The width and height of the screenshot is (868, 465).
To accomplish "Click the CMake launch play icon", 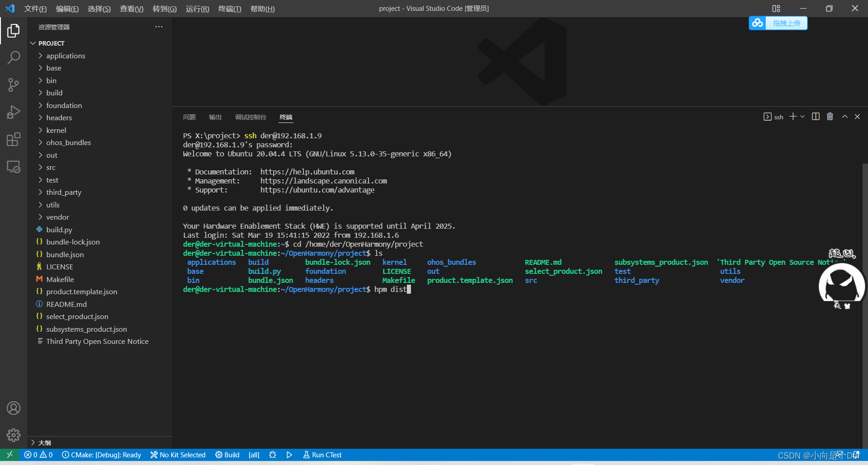I will pos(289,455).
